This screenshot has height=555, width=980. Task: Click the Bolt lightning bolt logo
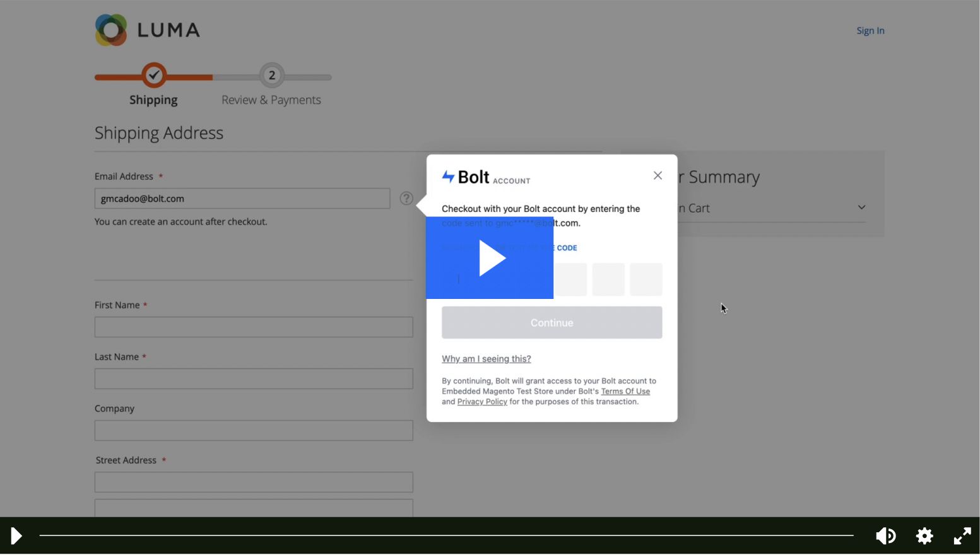click(x=447, y=177)
